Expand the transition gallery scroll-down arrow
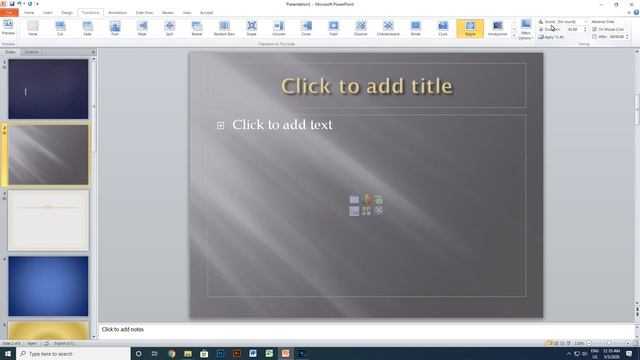 [514, 30]
